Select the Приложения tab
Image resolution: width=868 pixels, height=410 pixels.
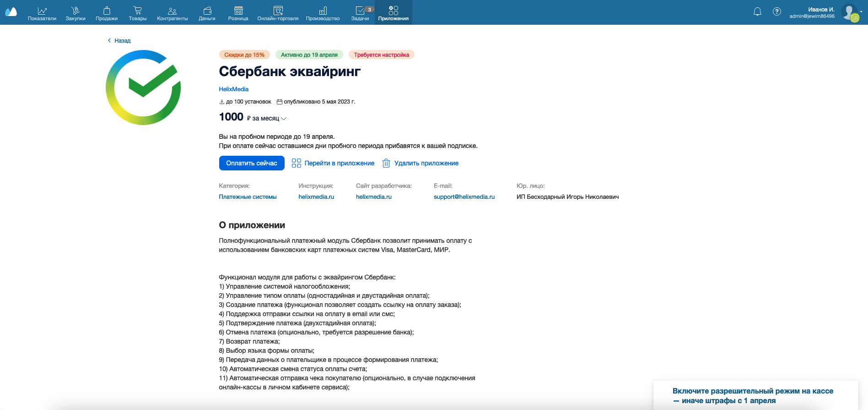click(x=394, y=13)
